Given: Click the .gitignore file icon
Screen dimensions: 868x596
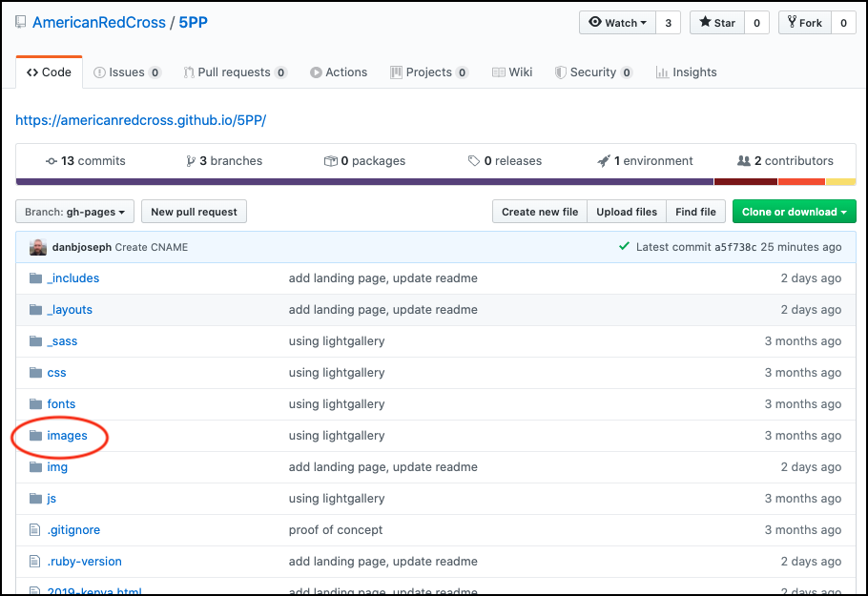Looking at the screenshot, I should tap(35, 529).
